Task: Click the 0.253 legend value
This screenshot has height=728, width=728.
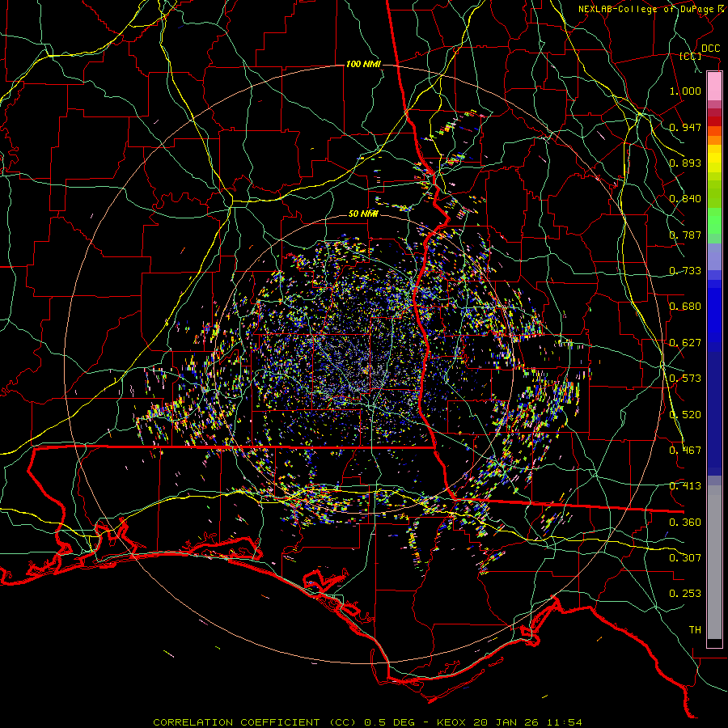Action: coord(685,594)
